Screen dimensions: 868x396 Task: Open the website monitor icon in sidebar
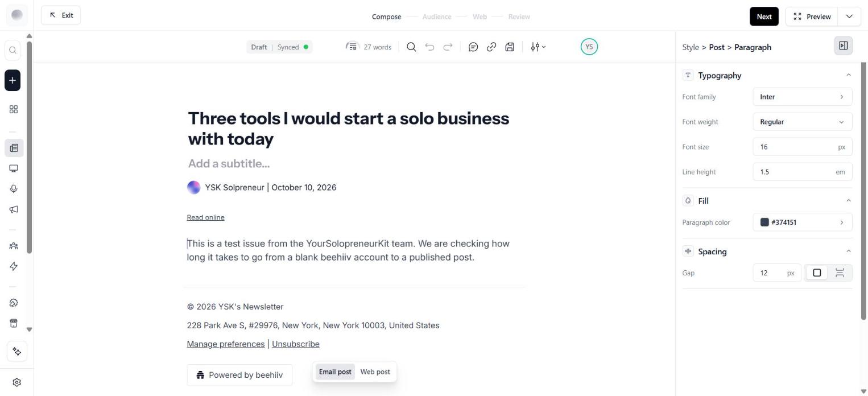pos(14,168)
